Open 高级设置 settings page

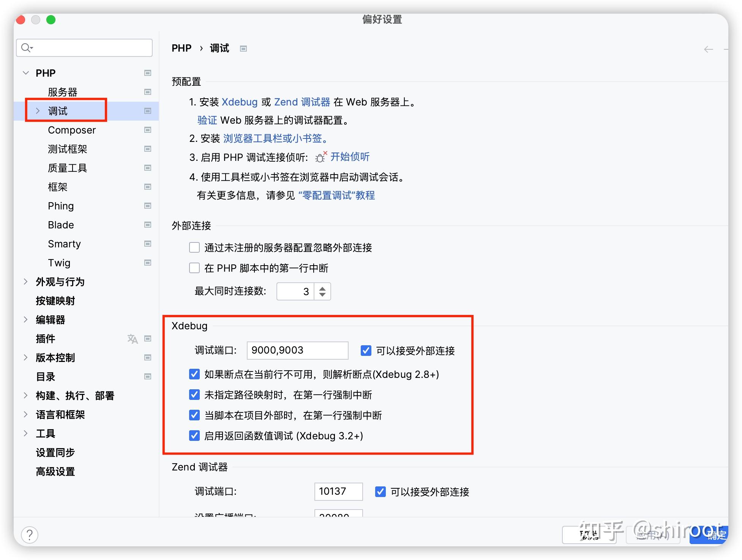(55, 471)
